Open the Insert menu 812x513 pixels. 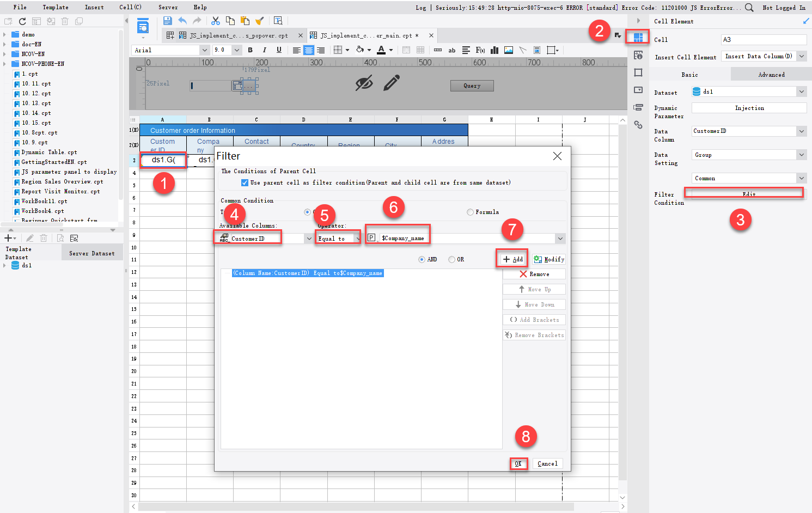click(x=94, y=8)
